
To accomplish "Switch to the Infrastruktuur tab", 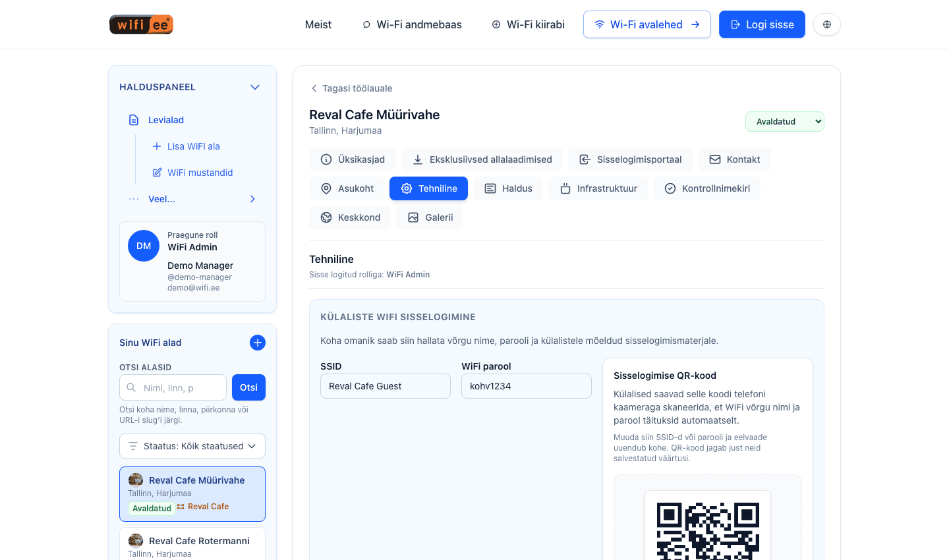I will click(x=598, y=188).
